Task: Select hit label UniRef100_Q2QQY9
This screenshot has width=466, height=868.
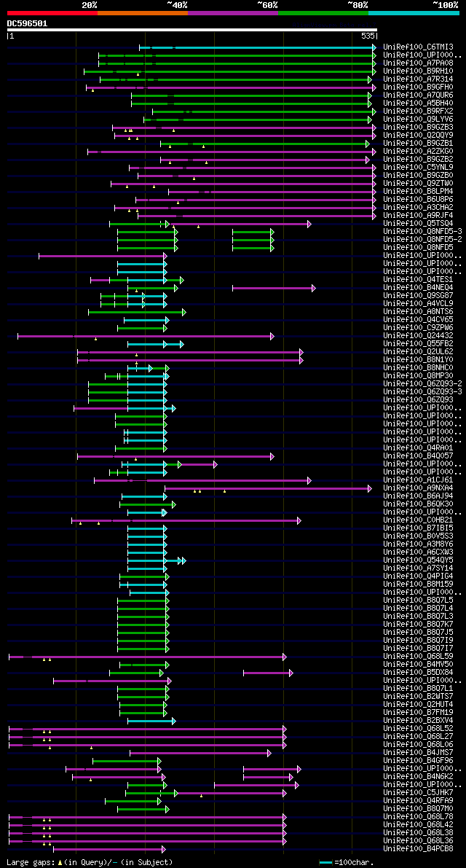Action: point(418,135)
